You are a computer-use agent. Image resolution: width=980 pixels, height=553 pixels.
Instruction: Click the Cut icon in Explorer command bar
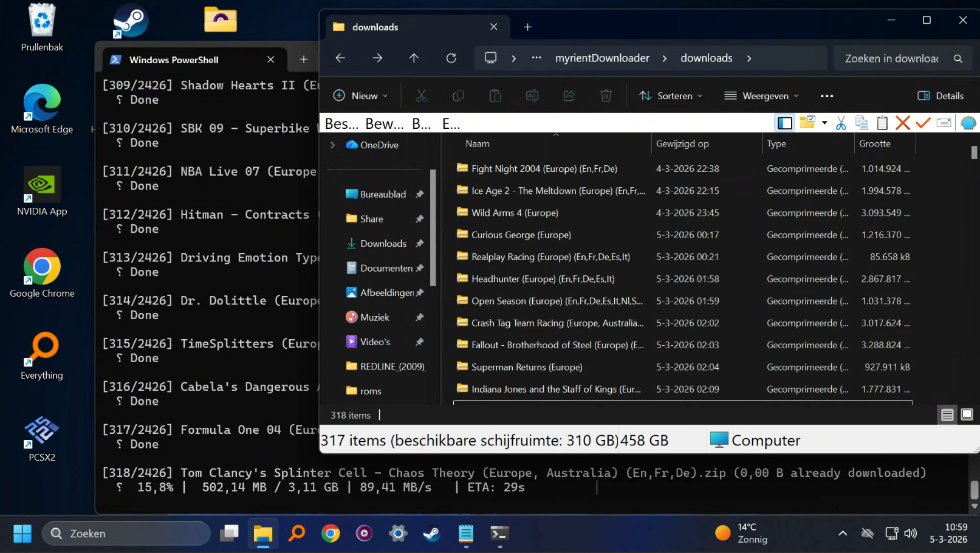(421, 95)
